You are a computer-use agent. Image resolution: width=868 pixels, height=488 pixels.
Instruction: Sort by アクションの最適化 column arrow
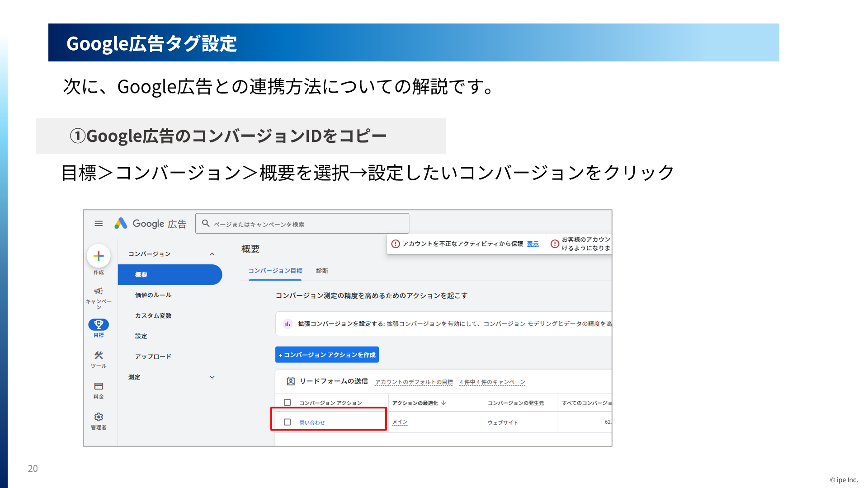point(443,403)
